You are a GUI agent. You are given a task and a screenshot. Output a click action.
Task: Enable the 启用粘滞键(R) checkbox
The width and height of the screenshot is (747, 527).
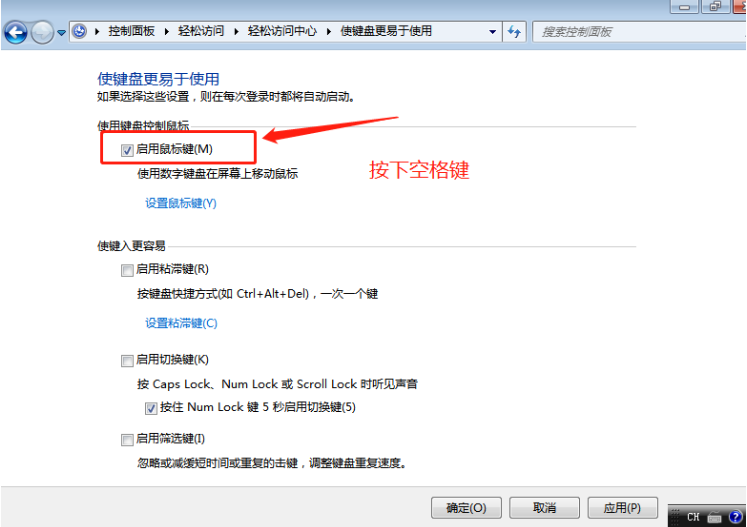click(127, 269)
